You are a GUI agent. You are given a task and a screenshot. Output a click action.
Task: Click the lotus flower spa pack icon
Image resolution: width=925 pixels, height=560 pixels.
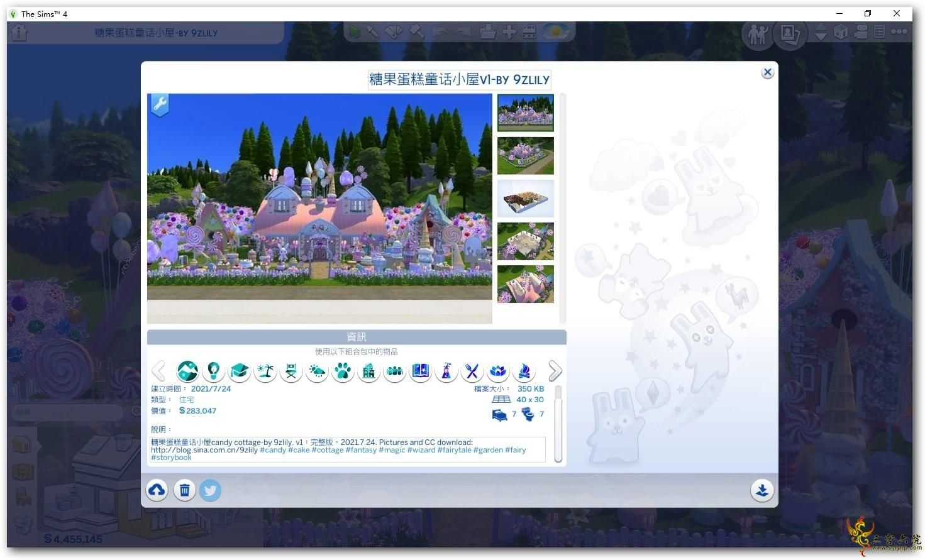497,371
